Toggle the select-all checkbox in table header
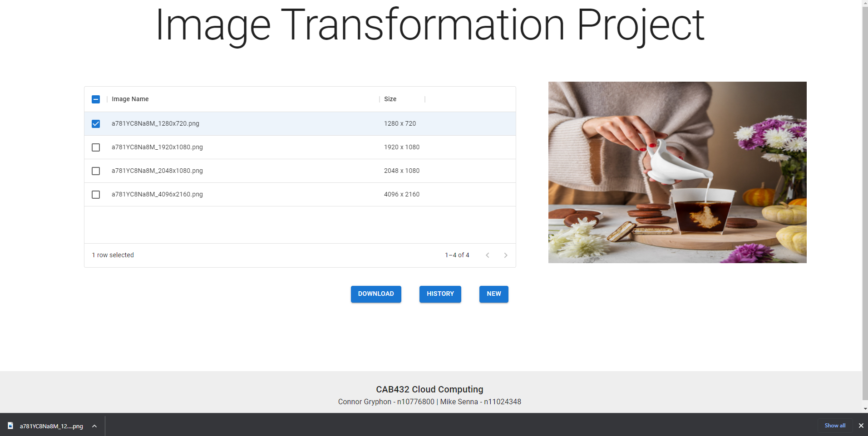Image resolution: width=868 pixels, height=436 pixels. (x=96, y=99)
